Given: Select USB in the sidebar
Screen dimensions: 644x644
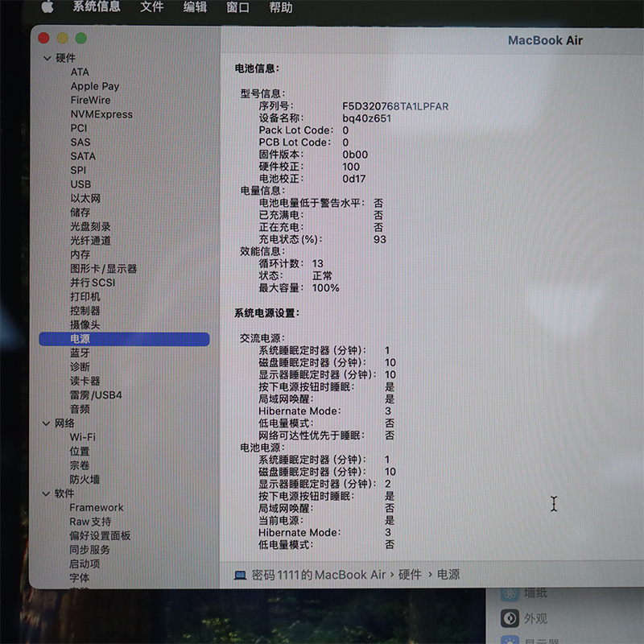Looking at the screenshot, I should (x=80, y=184).
